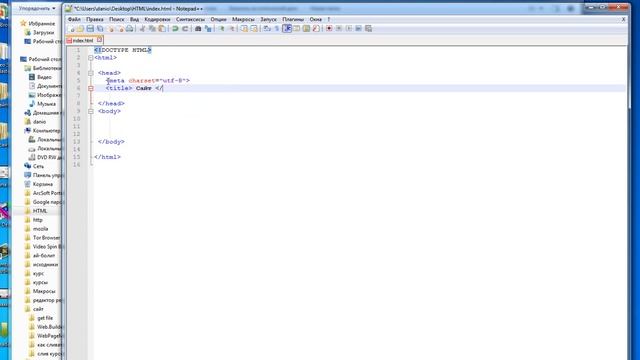The height and width of the screenshot is (360, 640).
Task: Select the http folder in Explorer tree
Action: click(38, 220)
